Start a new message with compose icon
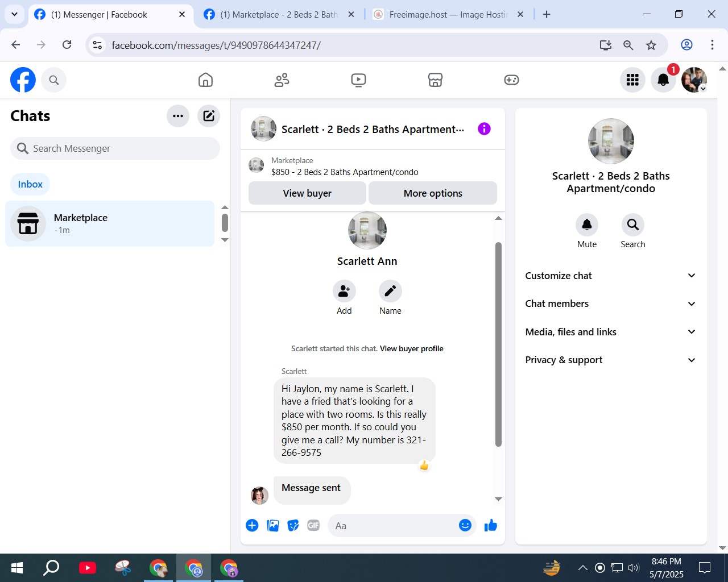 209,116
